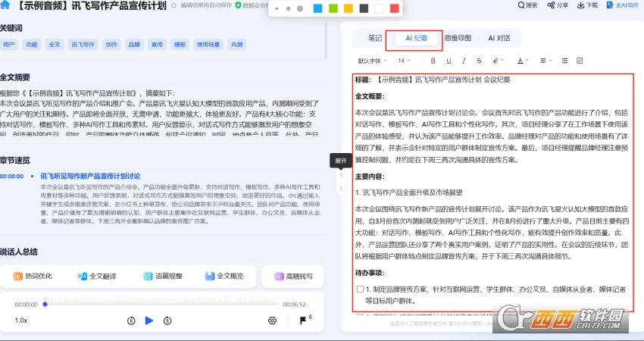
Task: Open the 热词优化 hot word optimization tool
Action: [x=33, y=276]
